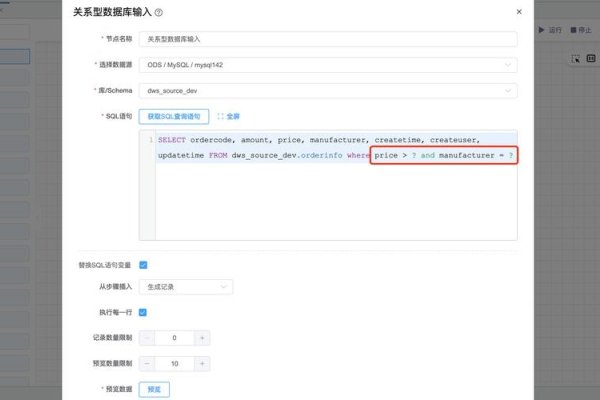Image resolution: width=600 pixels, height=400 pixels.
Task: Select the cursor selection tool icon in background
Action: [x=576, y=59]
